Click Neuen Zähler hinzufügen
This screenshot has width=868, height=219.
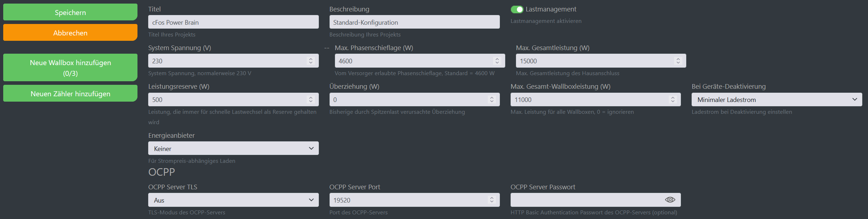[x=70, y=93]
